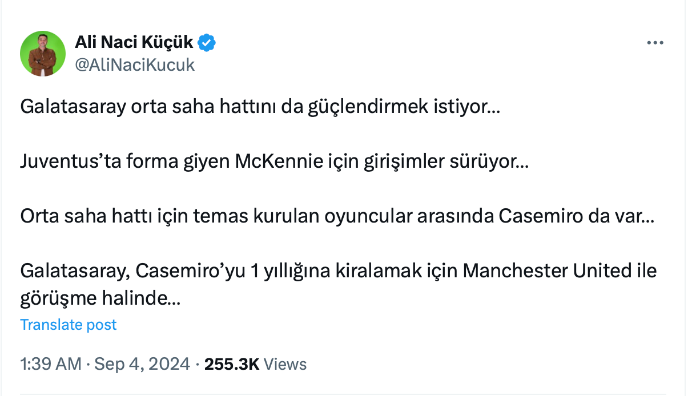This screenshot has height=396, width=692.
Task: Click the 1:39 AM timestamp
Action: pyautogui.click(x=51, y=364)
